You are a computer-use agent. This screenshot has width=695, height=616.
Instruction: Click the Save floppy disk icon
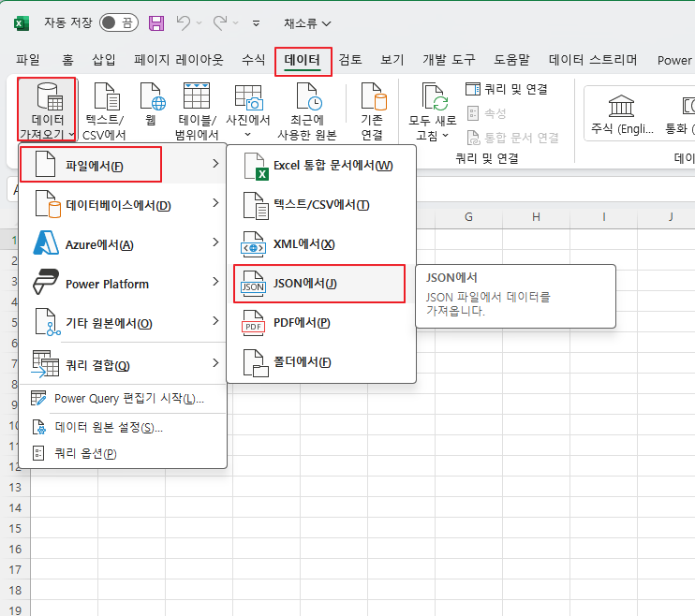pos(156,23)
